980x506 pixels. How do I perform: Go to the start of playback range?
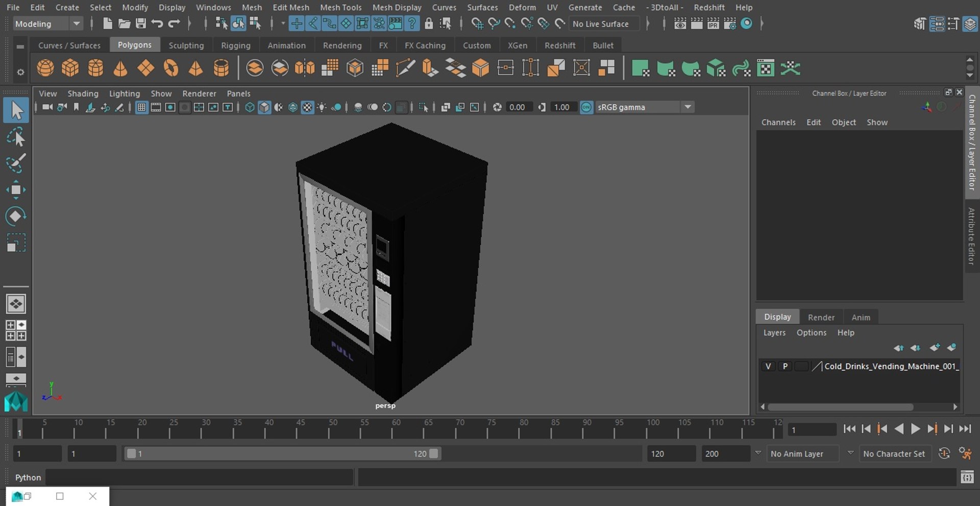coord(849,429)
